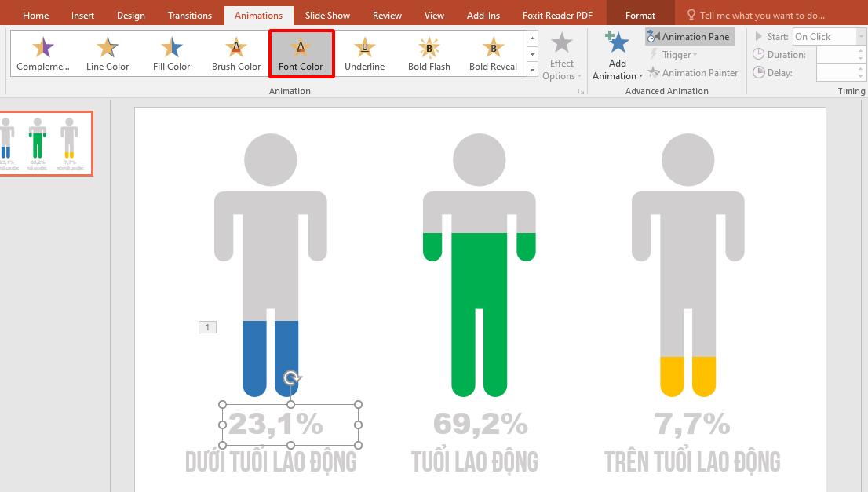Click the Duration clock icon
Image resolution: width=868 pixels, height=492 pixels.
(x=758, y=54)
